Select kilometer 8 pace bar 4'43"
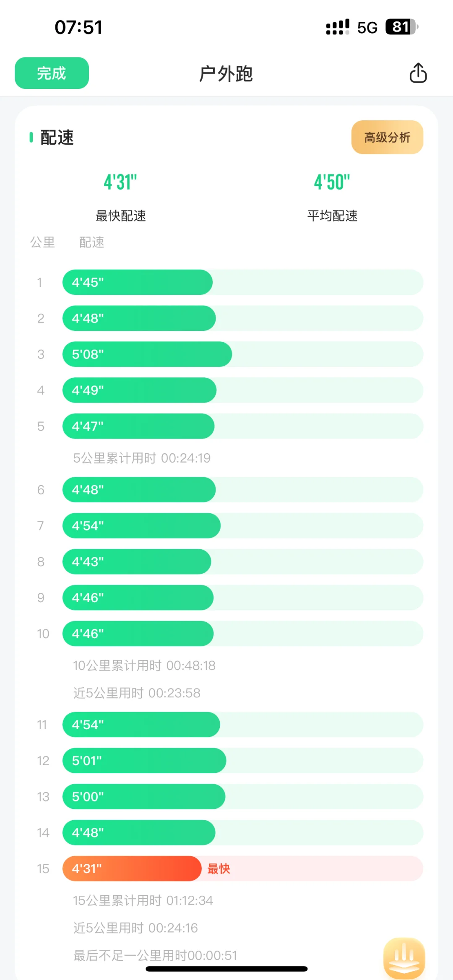Image resolution: width=453 pixels, height=980 pixels. click(137, 561)
